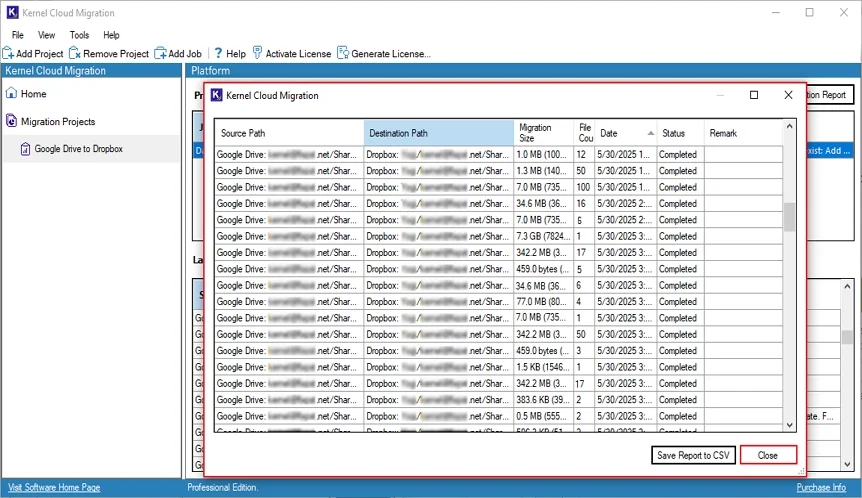Viewport: 862px width, 498px height.
Task: Click the Date column sort arrow
Action: (x=650, y=133)
